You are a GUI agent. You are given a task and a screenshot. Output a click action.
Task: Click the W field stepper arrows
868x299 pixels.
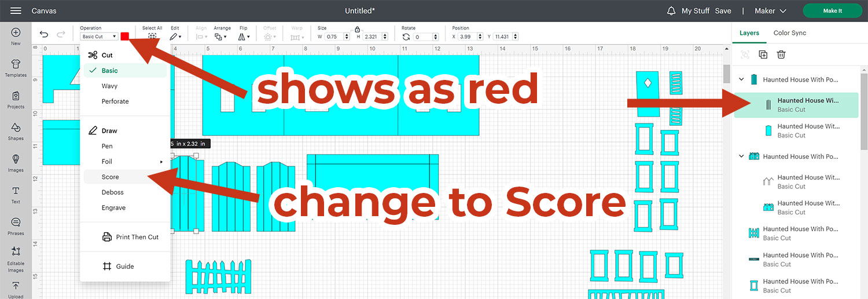[x=347, y=37]
